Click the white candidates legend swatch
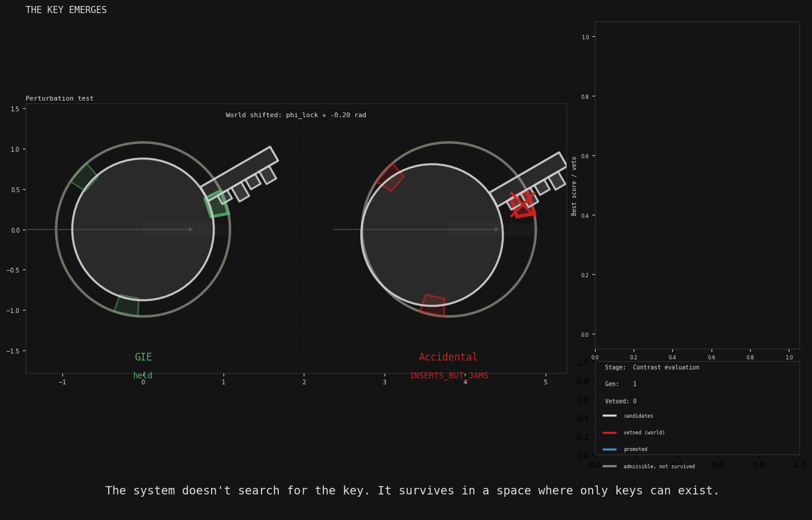Image resolution: width=812 pixels, height=520 pixels. coord(609,416)
